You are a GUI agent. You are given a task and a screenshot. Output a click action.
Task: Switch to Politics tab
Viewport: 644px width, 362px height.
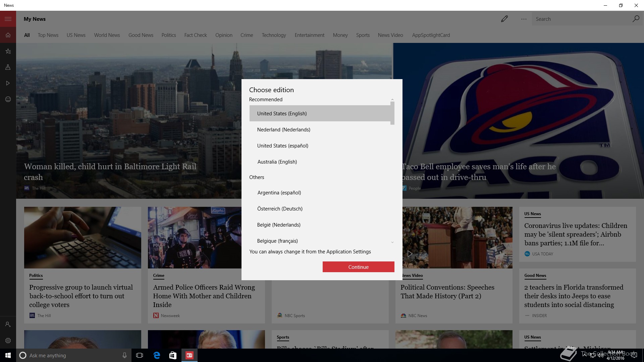pyautogui.click(x=169, y=35)
